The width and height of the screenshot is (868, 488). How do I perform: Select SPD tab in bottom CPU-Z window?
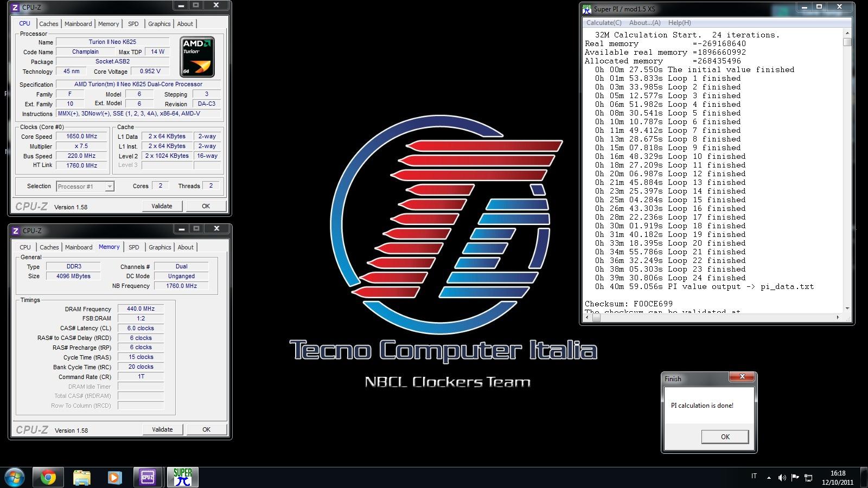134,247
